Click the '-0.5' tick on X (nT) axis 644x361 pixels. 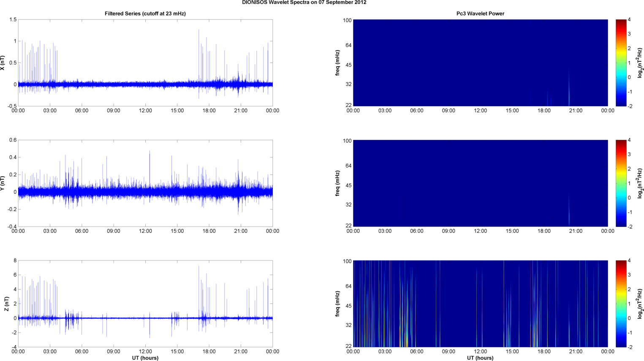click(x=12, y=107)
